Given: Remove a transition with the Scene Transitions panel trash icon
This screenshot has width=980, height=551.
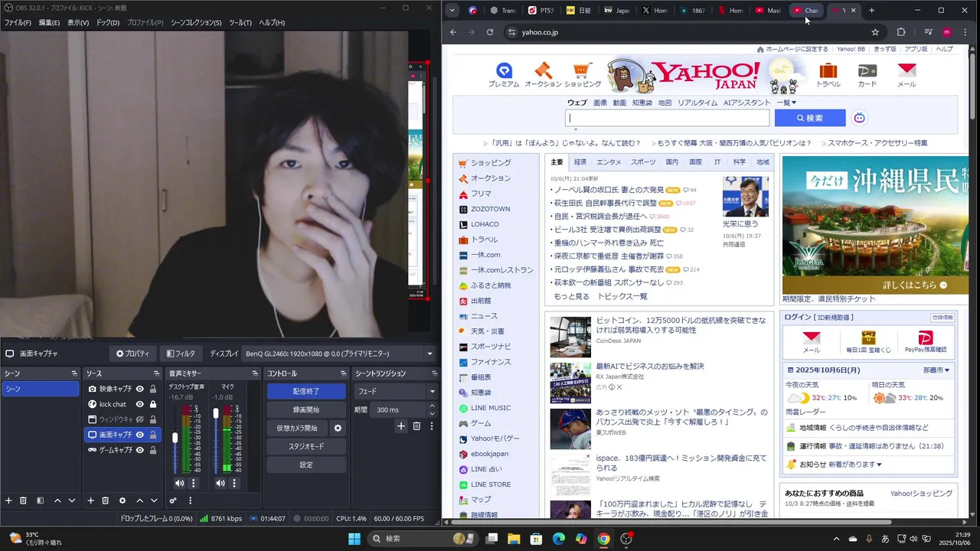Looking at the screenshot, I should tap(416, 426).
